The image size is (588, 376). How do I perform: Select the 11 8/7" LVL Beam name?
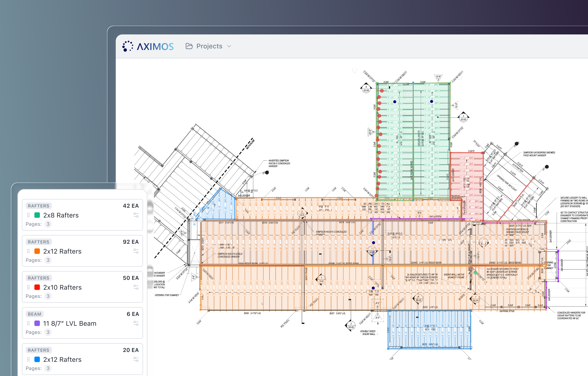[70, 324]
